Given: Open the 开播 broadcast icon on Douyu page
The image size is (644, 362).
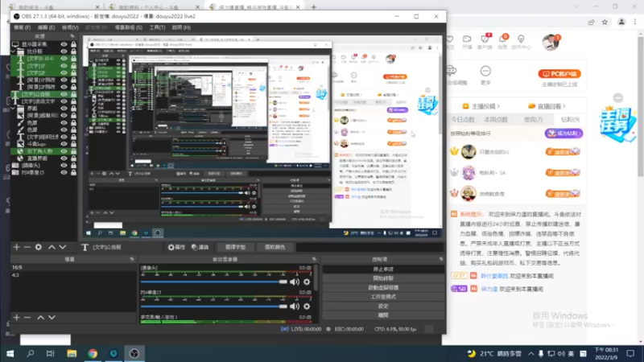Looking at the screenshot, I should 467,42.
